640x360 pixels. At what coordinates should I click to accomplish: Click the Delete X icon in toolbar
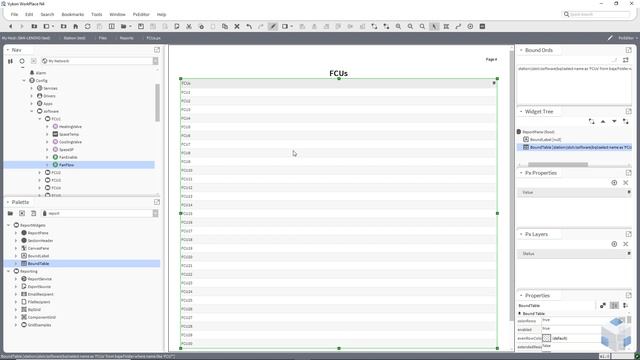[237, 27]
